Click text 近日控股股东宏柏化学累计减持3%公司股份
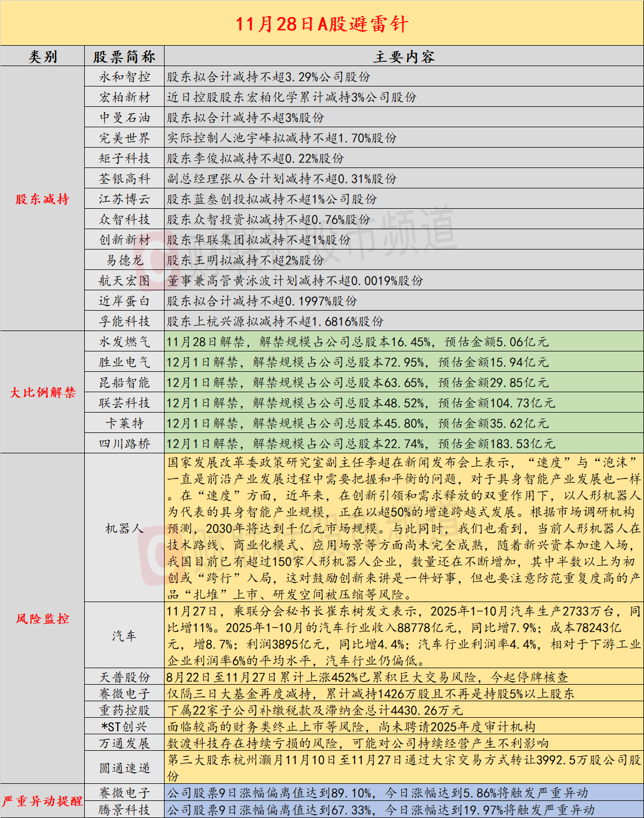Viewport: 644px width, 818px height. [x=292, y=97]
